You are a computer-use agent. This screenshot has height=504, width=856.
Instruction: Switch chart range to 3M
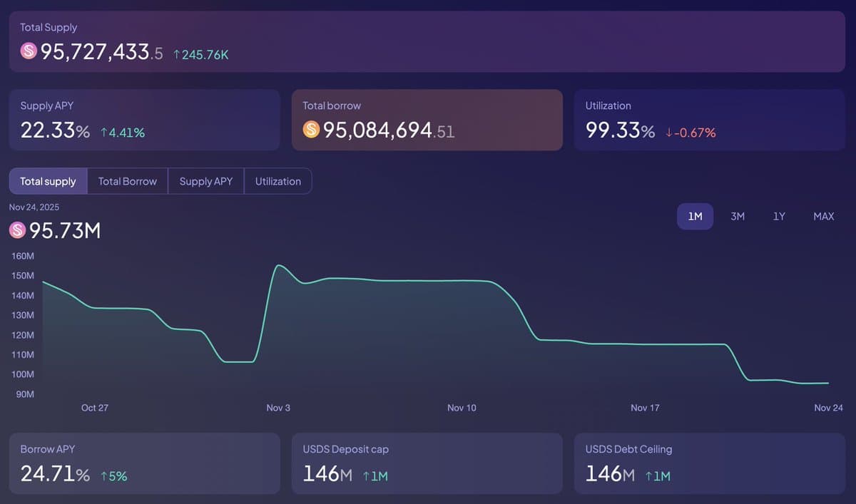[x=738, y=216]
